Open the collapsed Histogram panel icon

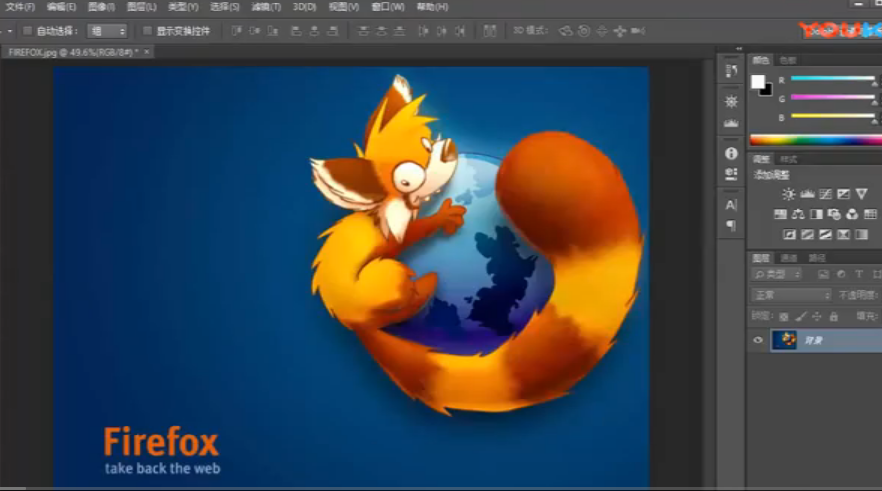click(x=731, y=123)
